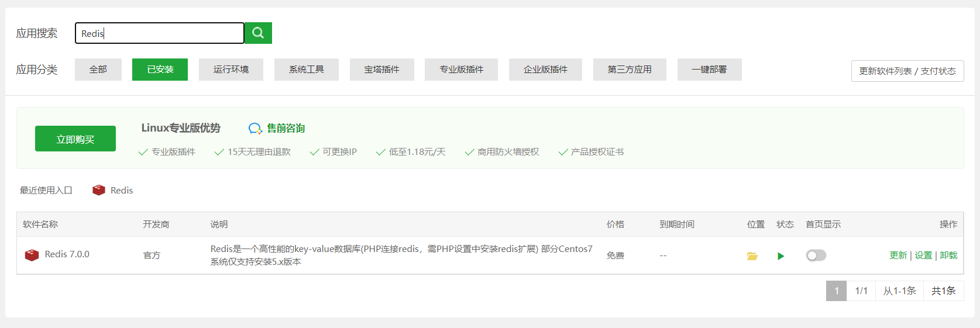Open the 系统工具 category

click(x=307, y=70)
